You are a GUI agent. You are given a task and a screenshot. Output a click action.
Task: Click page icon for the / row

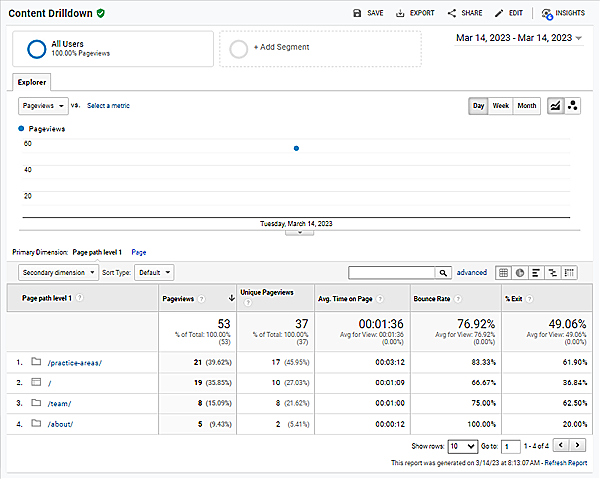tap(36, 382)
